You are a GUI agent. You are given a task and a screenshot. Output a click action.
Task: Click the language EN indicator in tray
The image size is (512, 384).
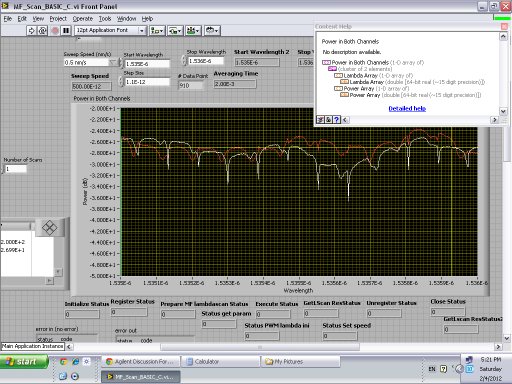click(x=432, y=369)
